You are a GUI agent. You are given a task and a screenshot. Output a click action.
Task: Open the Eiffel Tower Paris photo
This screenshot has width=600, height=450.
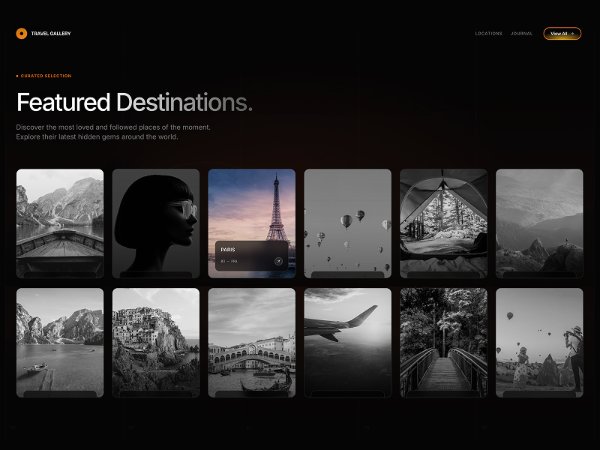(252, 205)
